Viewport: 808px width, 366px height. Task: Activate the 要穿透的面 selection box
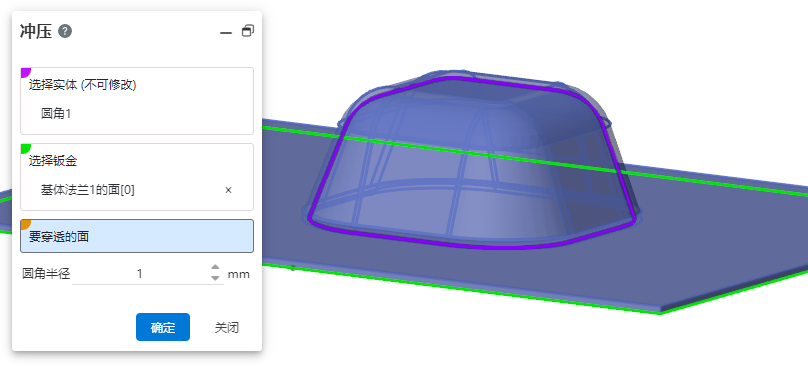[x=137, y=236]
